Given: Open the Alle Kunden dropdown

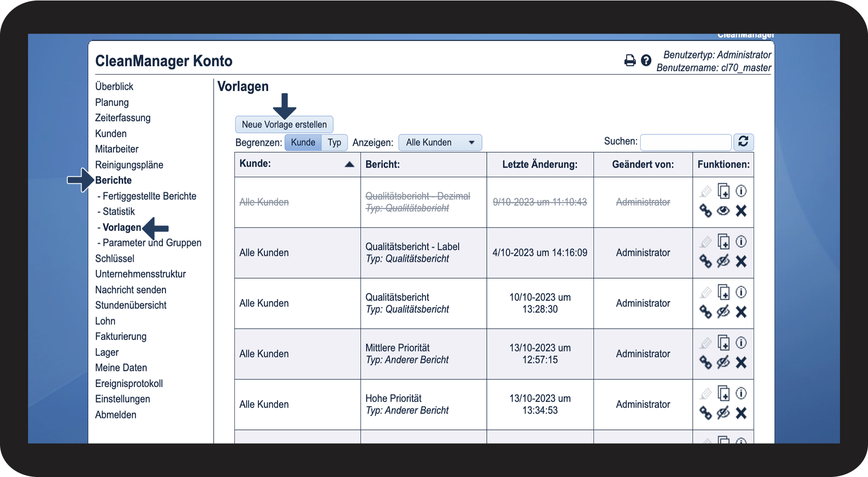Looking at the screenshot, I should [x=440, y=142].
